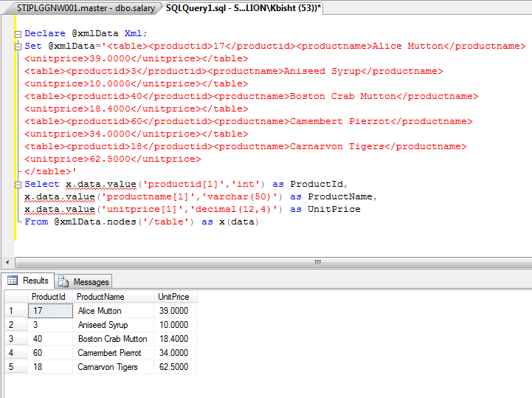The width and height of the screenshot is (532, 398).
Task: Select the UnitPrice column header
Action: 176,297
